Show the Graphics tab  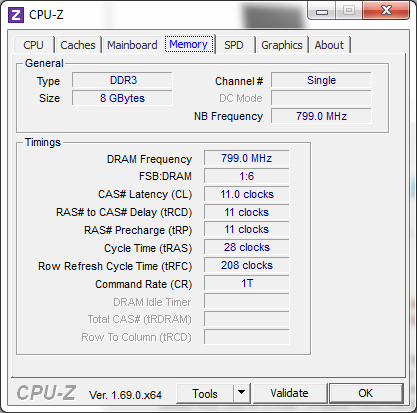(x=282, y=45)
